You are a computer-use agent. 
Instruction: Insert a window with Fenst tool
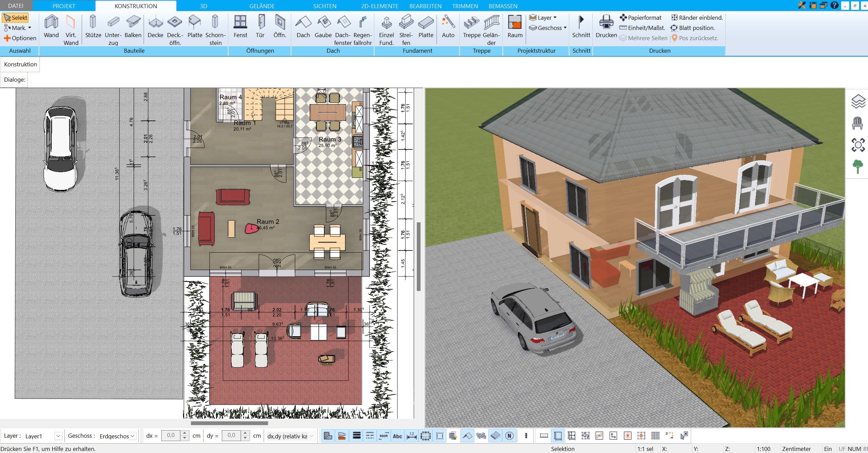point(240,26)
